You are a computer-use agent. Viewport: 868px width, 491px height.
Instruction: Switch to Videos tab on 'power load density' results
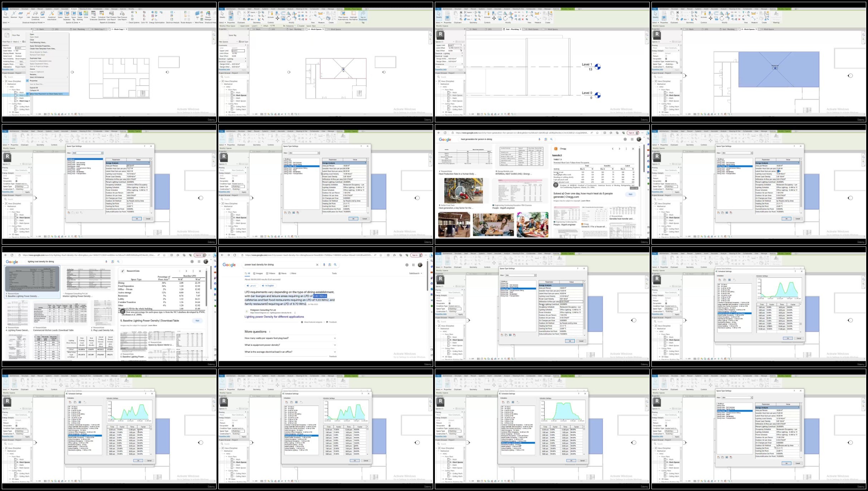tap(271, 273)
